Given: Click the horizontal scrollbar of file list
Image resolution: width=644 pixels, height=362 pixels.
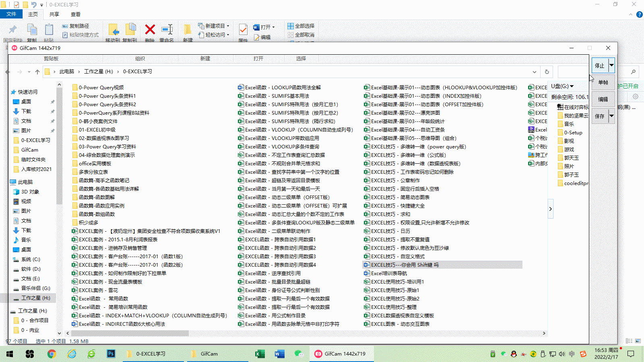Looking at the screenshot, I should pyautogui.click(x=130, y=333).
